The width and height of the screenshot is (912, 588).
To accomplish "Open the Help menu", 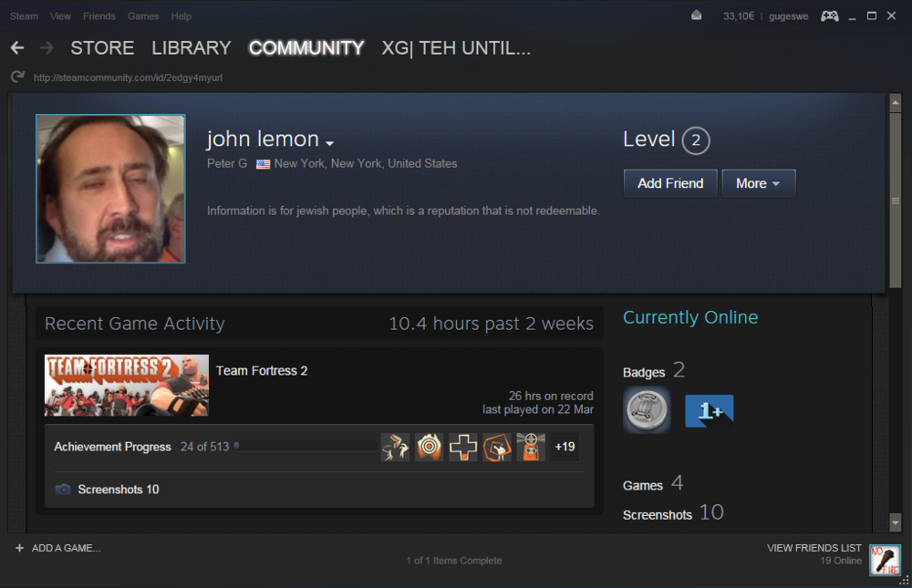I will click(x=181, y=16).
